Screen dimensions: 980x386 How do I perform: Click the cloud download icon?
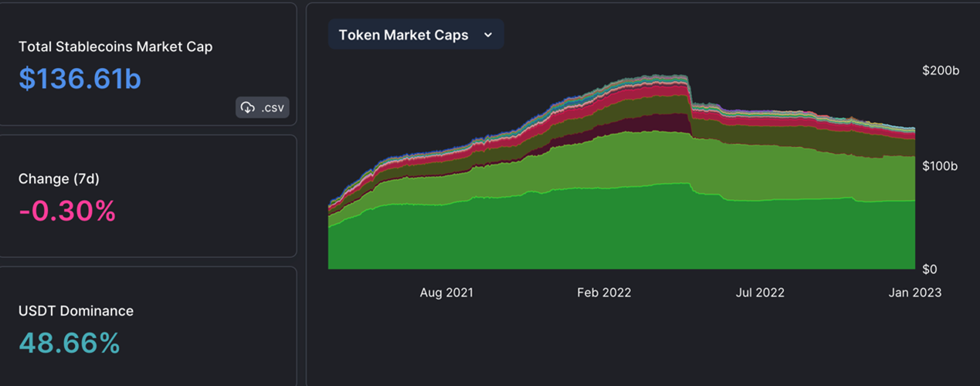click(x=248, y=107)
